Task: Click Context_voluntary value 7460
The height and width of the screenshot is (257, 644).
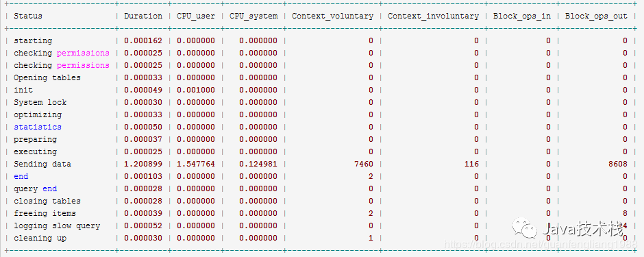Action: click(364, 164)
